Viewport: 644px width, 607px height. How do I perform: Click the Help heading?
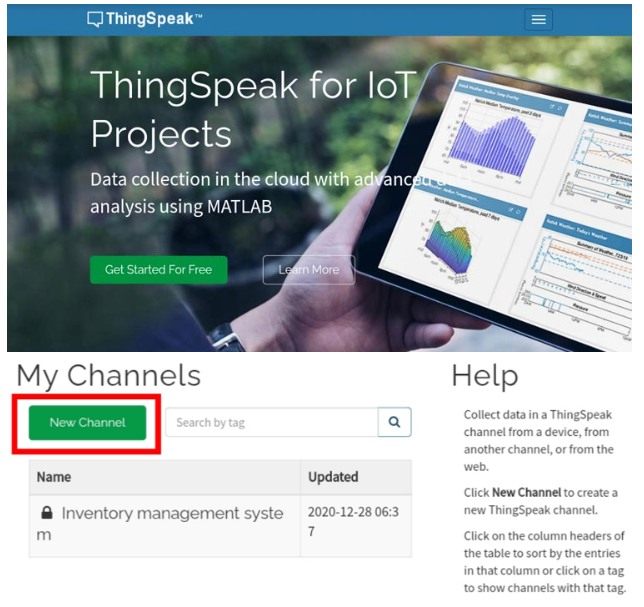[484, 376]
